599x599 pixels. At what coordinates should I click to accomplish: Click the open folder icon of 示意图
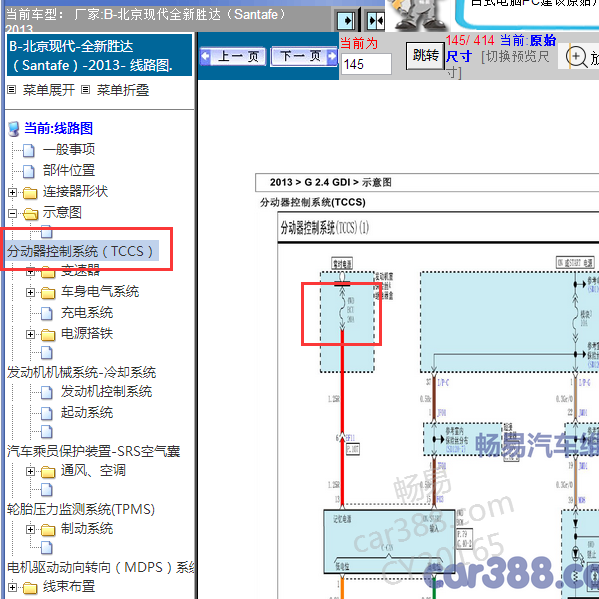click(31, 213)
